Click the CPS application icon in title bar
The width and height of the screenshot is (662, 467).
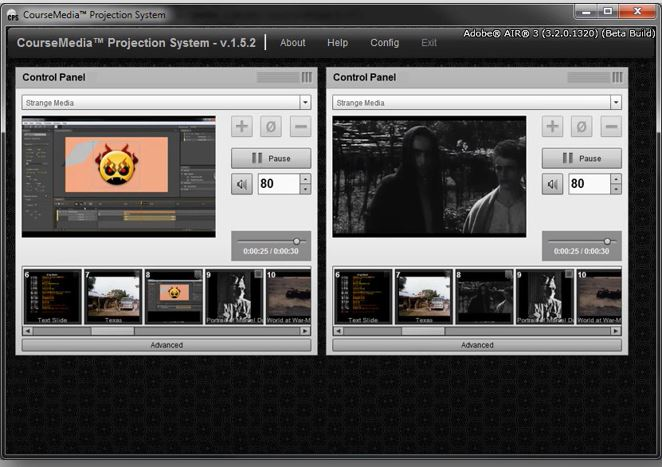[x=13, y=16]
